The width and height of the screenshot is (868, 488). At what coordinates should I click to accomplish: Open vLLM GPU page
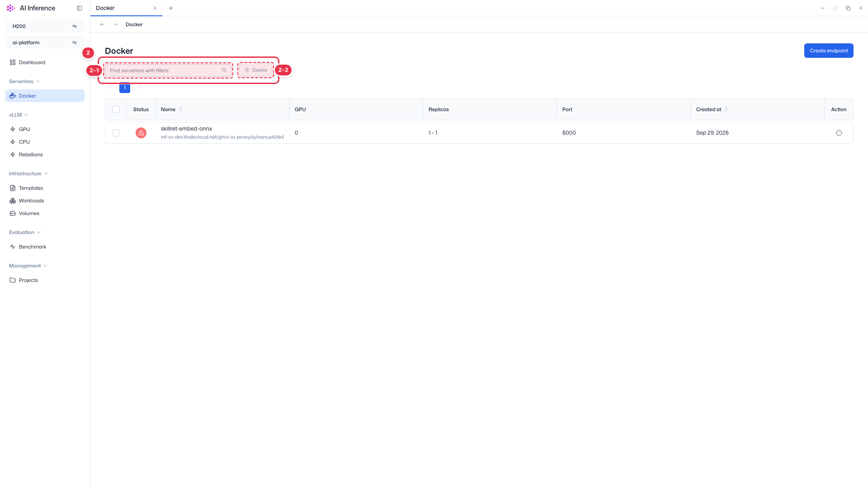[x=45, y=129]
